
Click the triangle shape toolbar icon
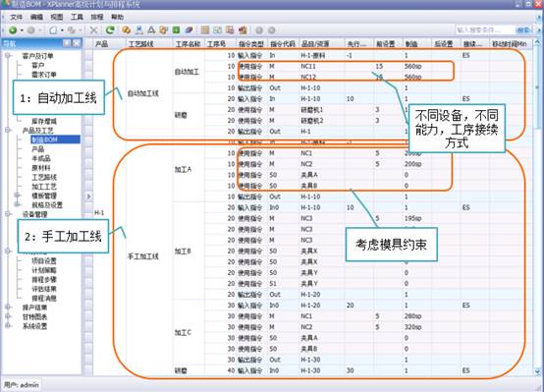click(151, 30)
